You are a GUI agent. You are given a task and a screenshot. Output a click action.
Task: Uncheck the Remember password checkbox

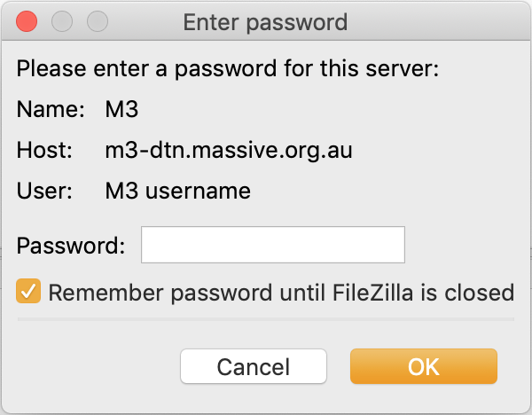[29, 292]
